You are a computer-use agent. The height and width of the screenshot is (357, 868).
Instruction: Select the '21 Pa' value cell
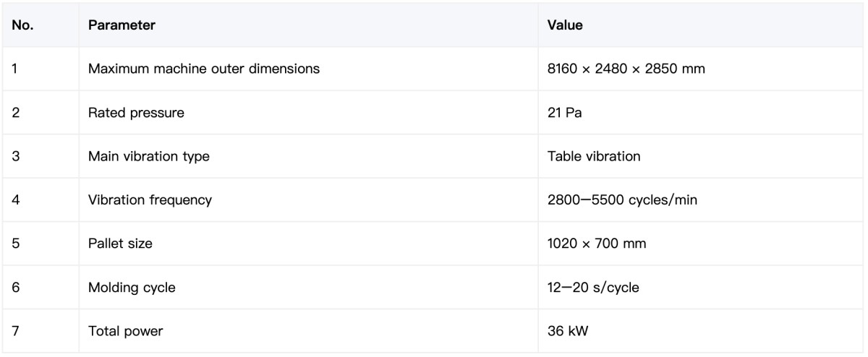(x=701, y=113)
